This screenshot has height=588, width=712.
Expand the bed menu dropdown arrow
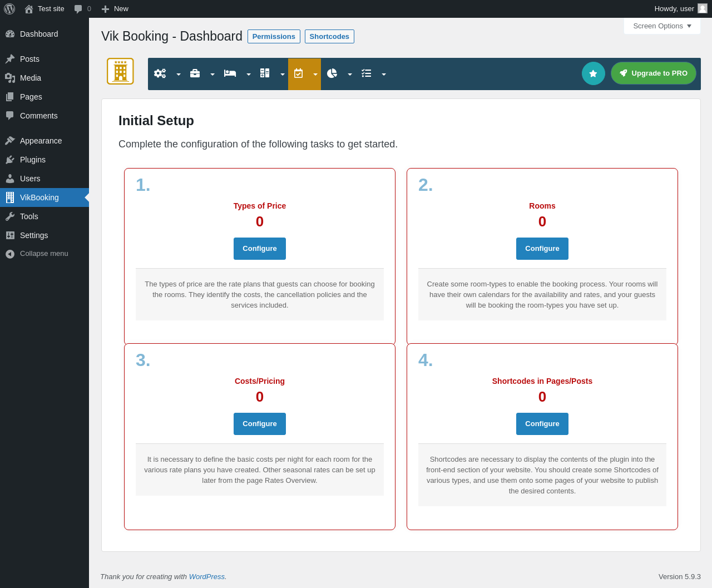click(249, 75)
